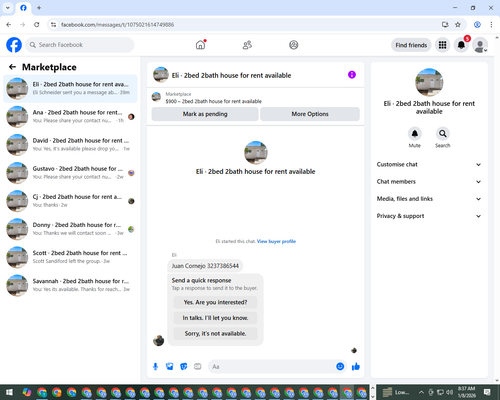Screen dimensions: 500x400
Task: Open the Windows Start button
Action: (x=9, y=392)
